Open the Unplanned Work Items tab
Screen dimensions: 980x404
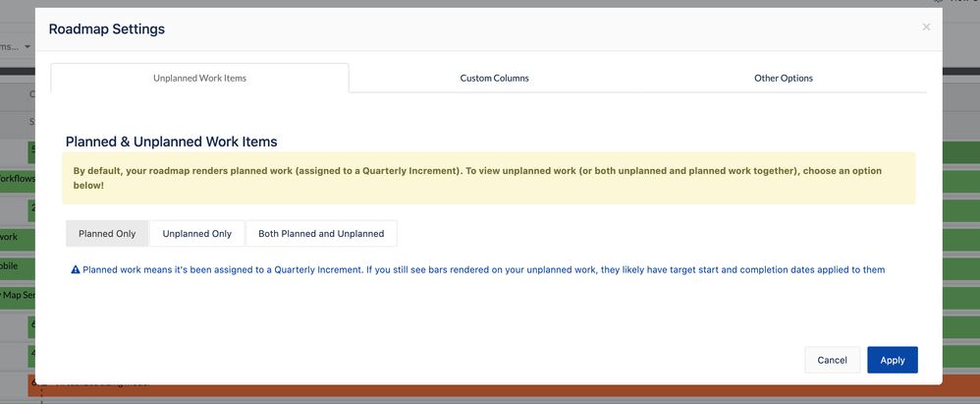click(x=200, y=79)
